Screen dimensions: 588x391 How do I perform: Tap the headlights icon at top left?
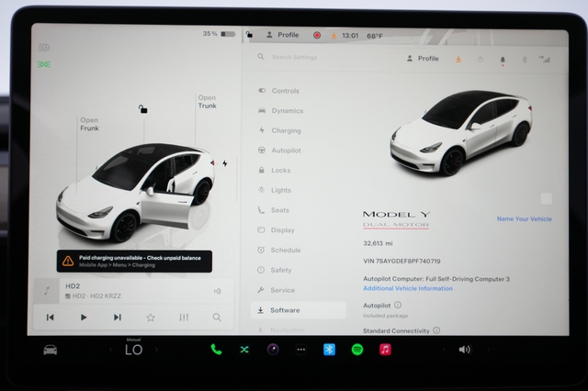click(44, 47)
